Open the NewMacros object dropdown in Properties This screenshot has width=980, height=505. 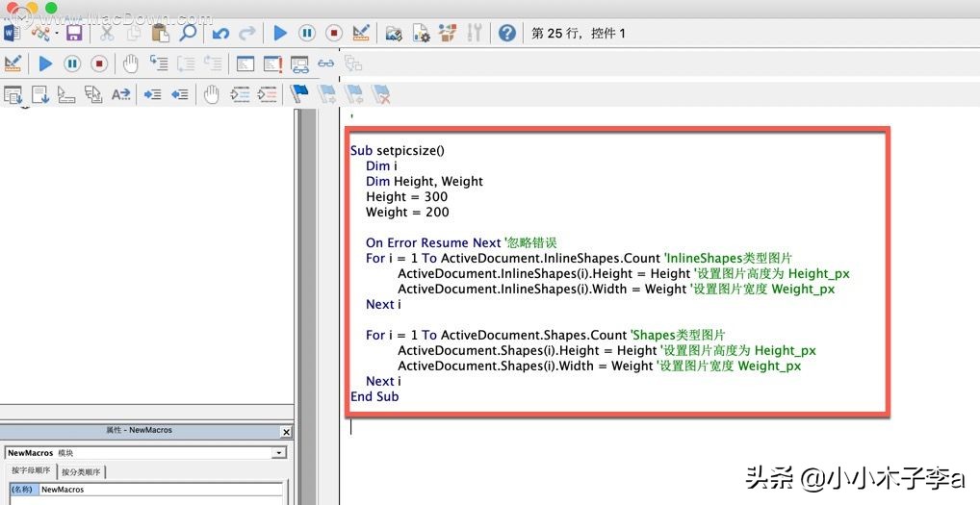[278, 452]
